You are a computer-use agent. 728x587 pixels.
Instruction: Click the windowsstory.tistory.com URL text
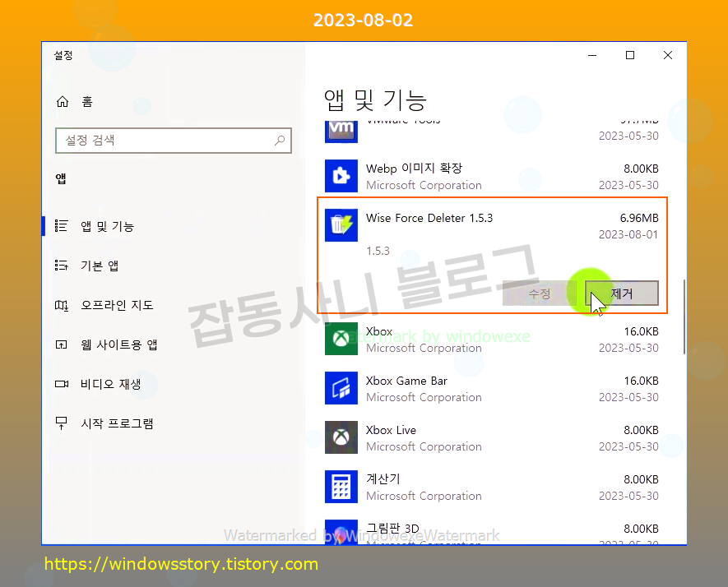point(181,564)
